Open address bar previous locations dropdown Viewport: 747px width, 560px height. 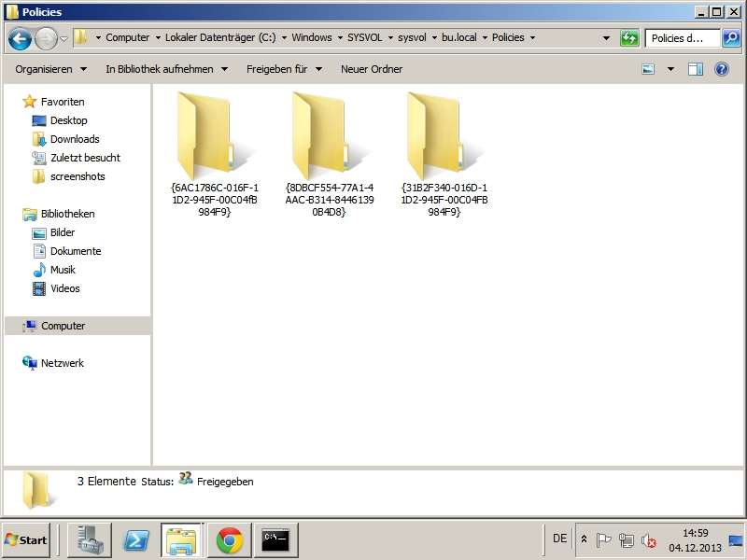[x=606, y=37]
